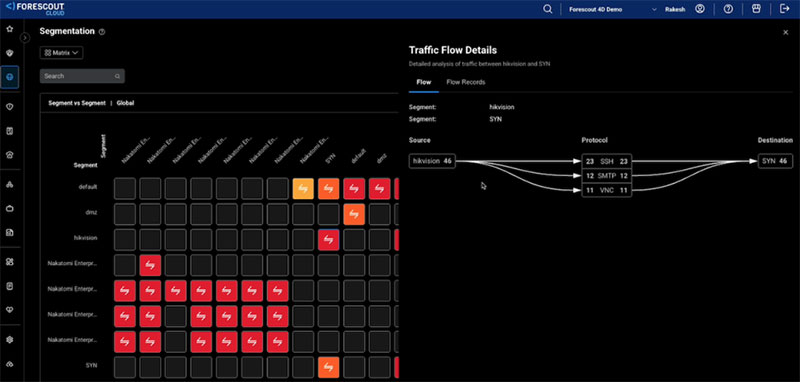Viewport: 800px width, 382px height.
Task: Click the Protocol column label in flow diagram
Action: coord(594,140)
